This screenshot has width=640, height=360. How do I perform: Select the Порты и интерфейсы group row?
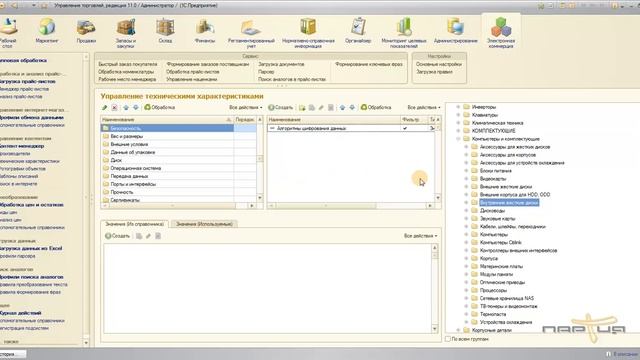click(x=167, y=184)
